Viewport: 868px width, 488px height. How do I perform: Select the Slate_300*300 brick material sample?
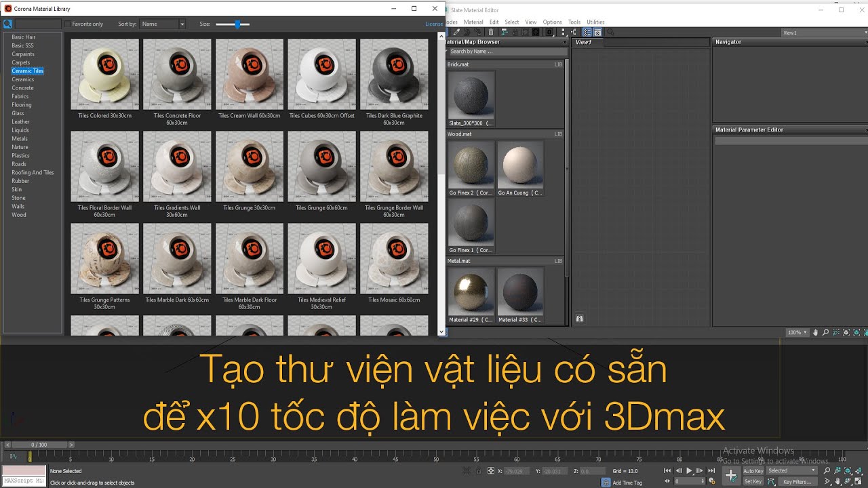click(471, 99)
